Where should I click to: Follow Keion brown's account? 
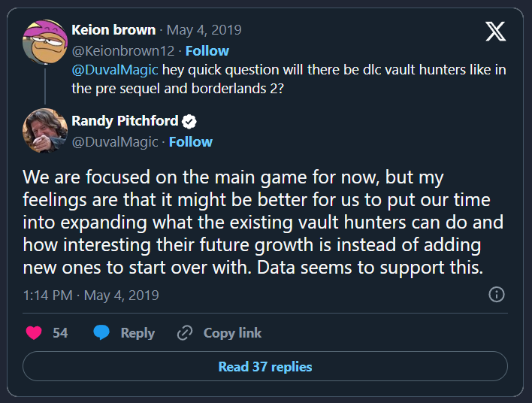coord(207,50)
